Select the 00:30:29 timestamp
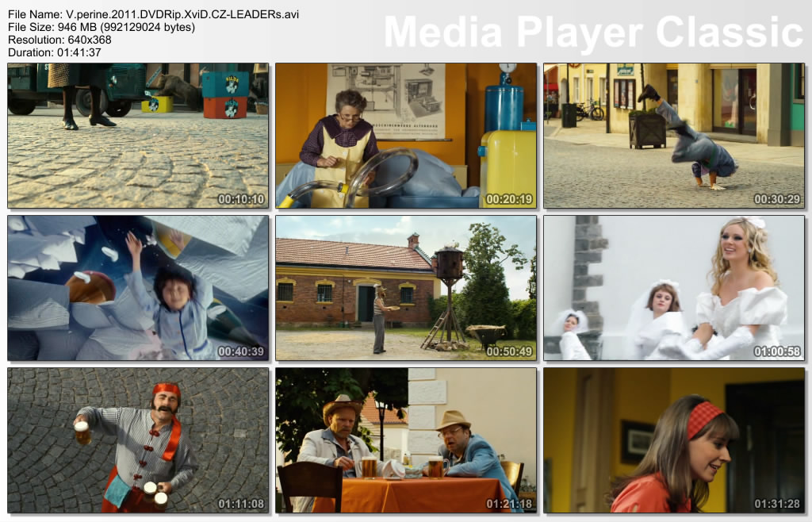 point(776,199)
